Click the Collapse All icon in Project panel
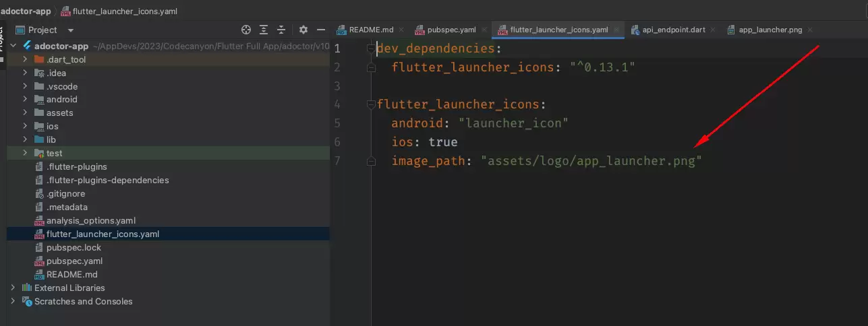 [281, 30]
